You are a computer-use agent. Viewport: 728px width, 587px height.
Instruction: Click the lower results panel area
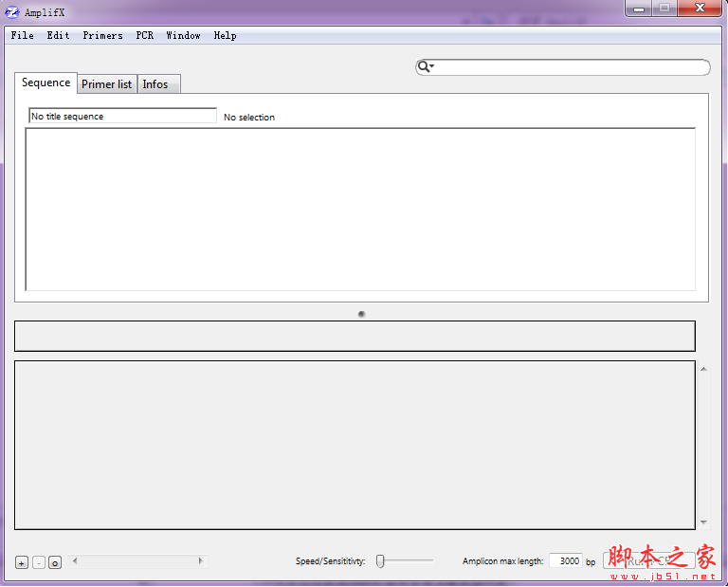coord(355,445)
